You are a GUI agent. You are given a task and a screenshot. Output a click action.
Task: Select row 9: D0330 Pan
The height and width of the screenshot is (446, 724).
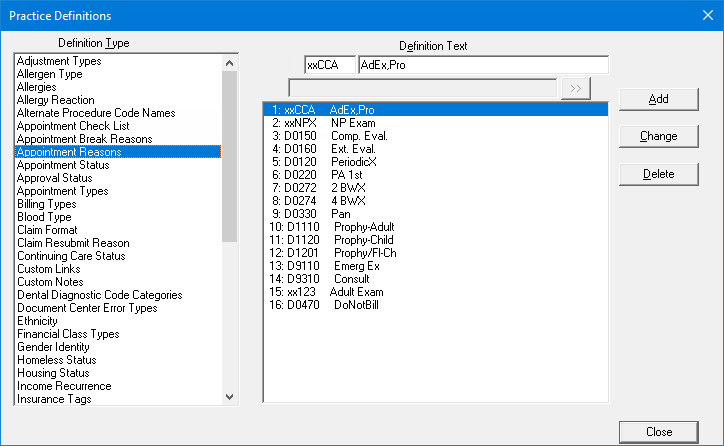tap(436, 214)
